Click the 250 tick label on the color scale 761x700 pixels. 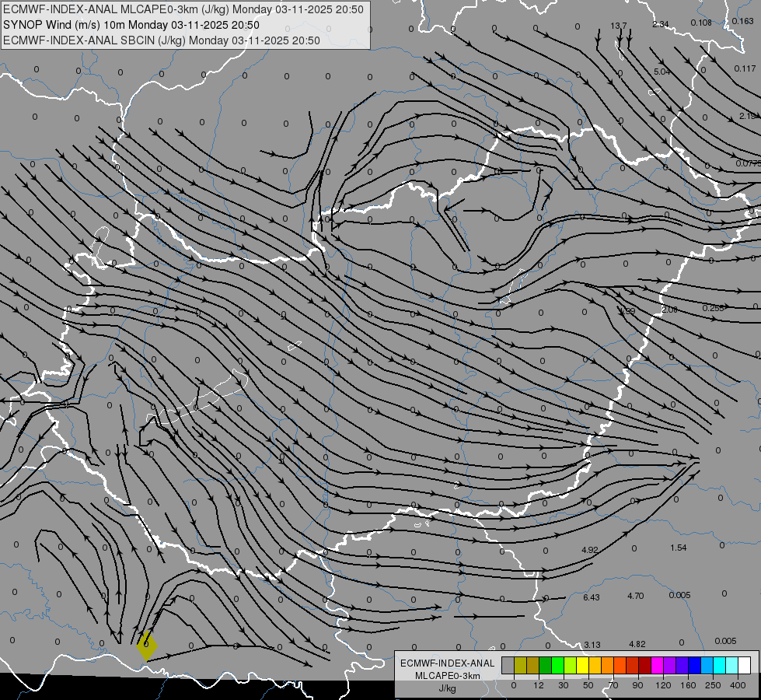point(713,685)
